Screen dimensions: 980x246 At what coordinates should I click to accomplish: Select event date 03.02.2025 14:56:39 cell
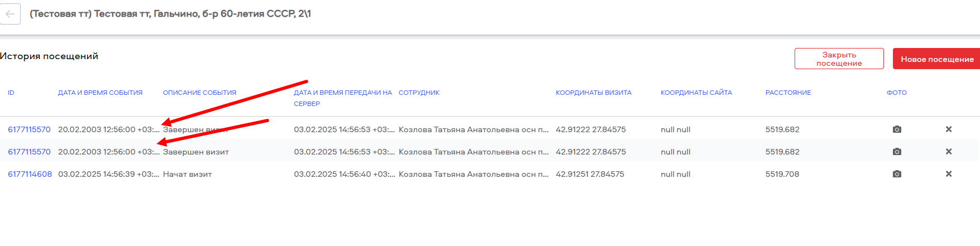pos(108,174)
